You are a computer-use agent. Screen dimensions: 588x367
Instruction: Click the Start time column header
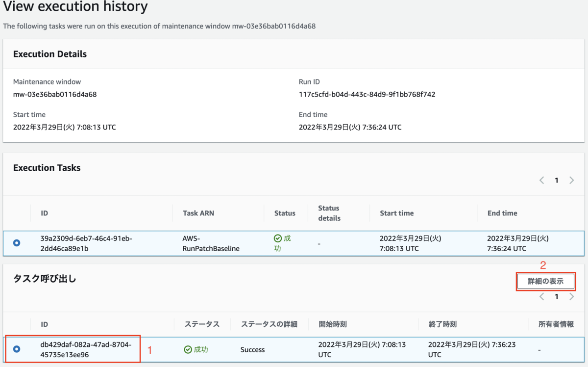[396, 213]
